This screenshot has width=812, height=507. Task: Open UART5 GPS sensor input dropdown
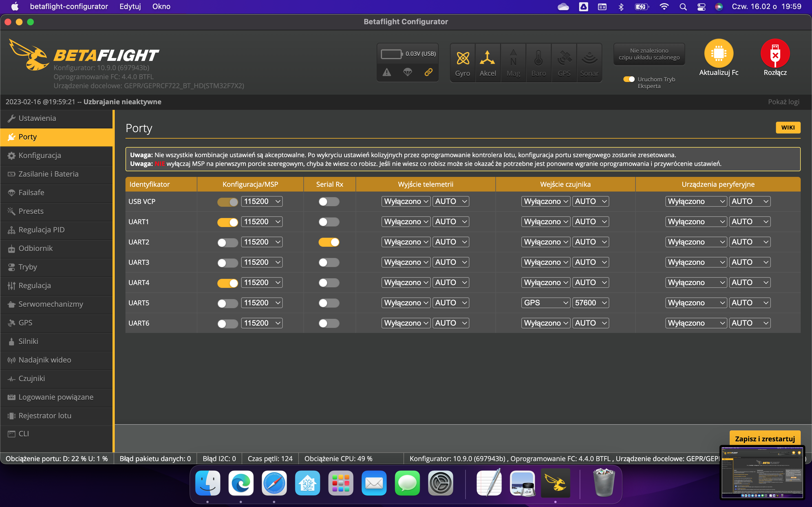[x=546, y=303]
